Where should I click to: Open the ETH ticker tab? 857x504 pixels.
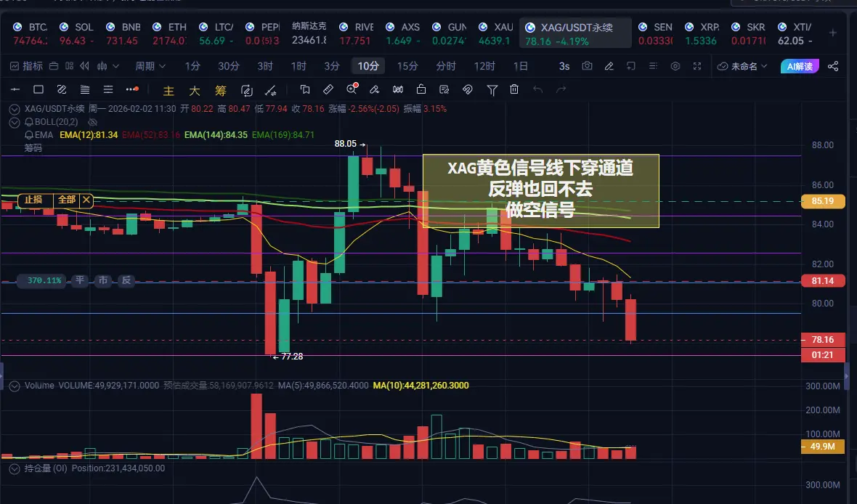pos(170,33)
